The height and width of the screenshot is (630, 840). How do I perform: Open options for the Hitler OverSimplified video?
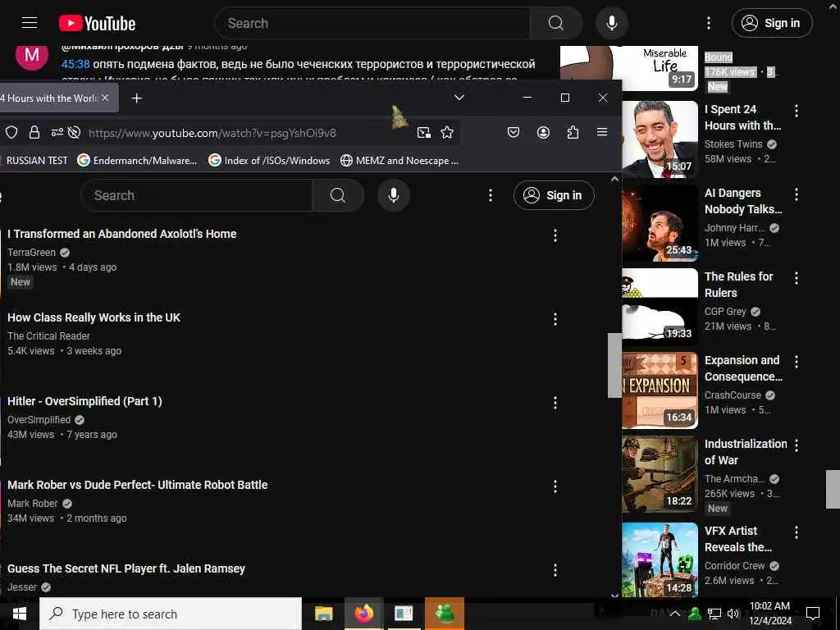coord(555,403)
